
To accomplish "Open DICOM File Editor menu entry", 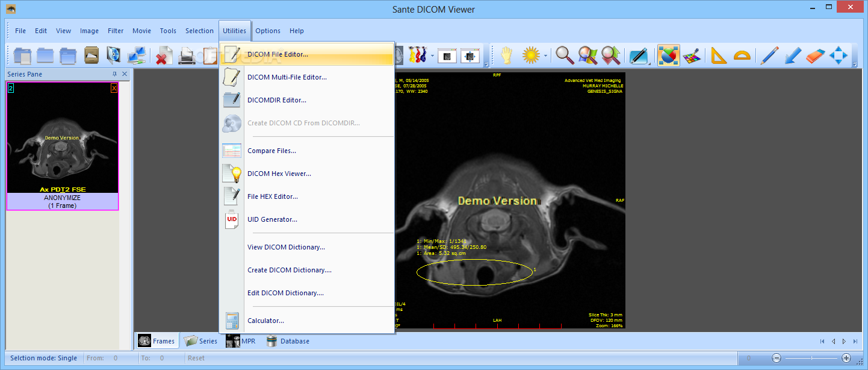I will (x=307, y=54).
